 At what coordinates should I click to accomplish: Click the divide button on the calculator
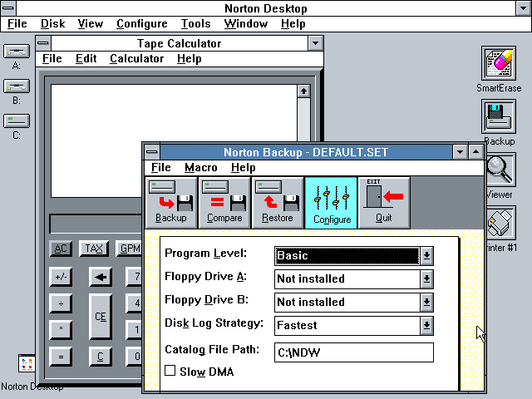pyautogui.click(x=61, y=303)
